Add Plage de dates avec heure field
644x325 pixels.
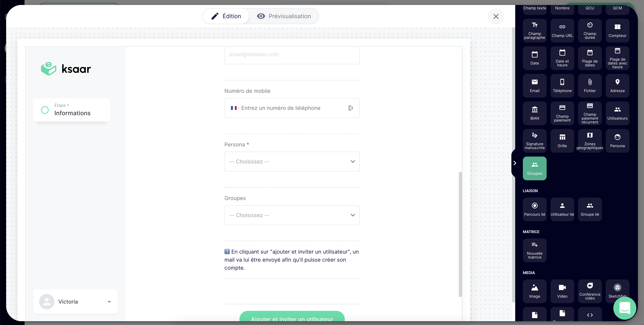click(617, 58)
